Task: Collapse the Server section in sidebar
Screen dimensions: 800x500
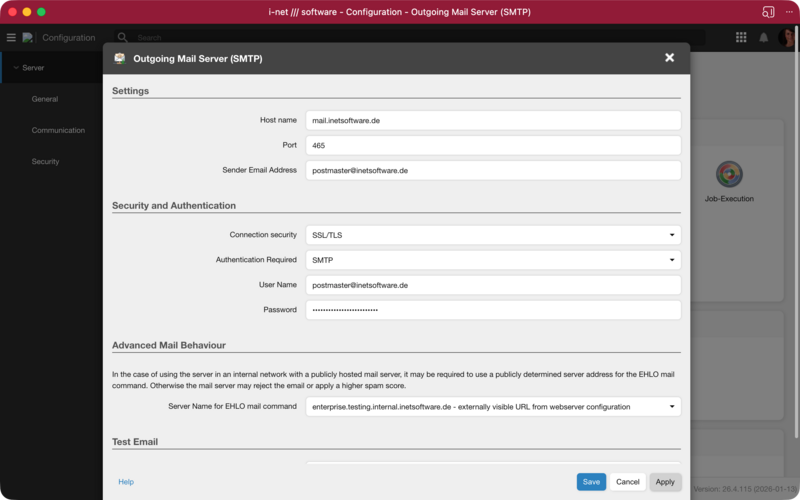Action: pos(16,68)
